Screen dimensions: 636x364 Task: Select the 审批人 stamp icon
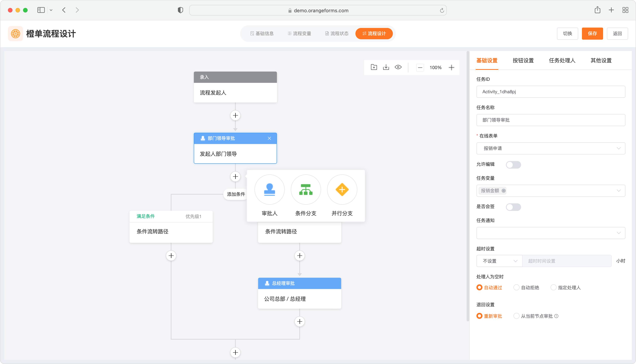click(x=269, y=190)
